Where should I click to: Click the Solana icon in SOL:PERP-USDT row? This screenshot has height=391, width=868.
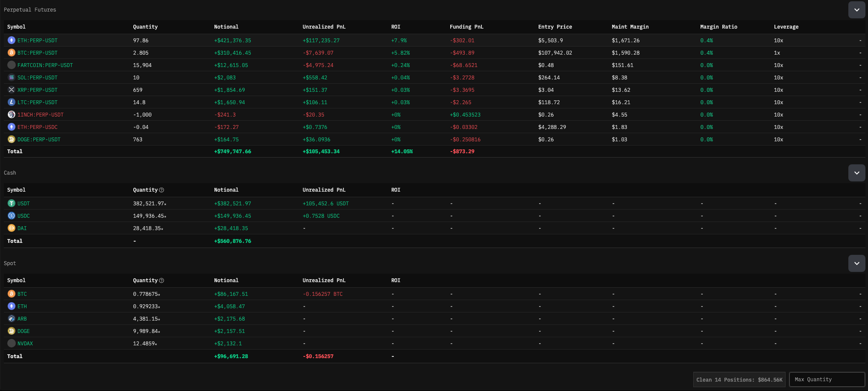click(12, 77)
